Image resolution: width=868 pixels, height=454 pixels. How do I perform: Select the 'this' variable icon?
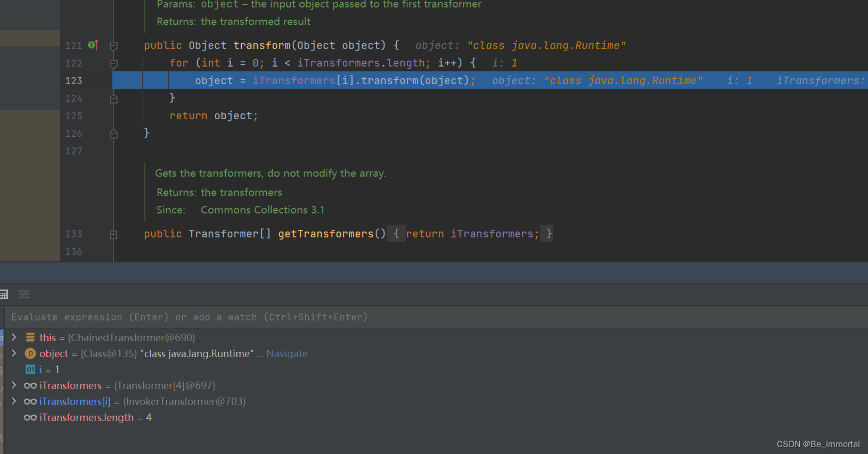click(30, 337)
